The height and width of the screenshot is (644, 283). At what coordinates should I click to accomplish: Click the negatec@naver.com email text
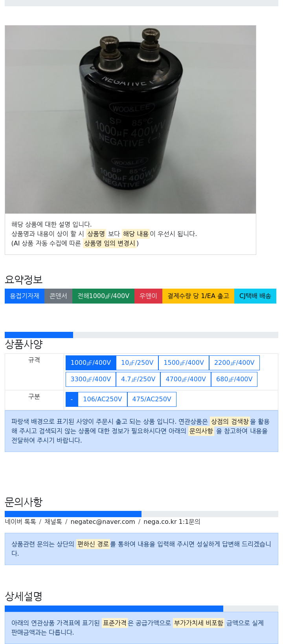click(103, 522)
